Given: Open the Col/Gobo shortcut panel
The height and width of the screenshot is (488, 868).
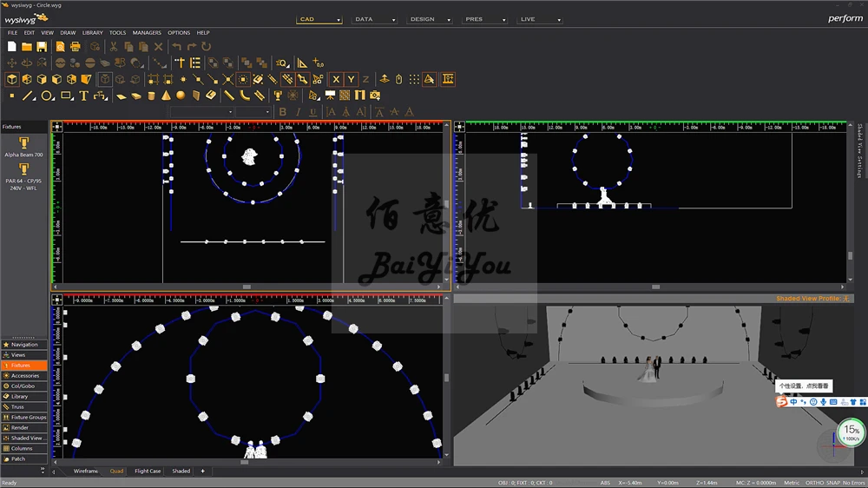Looking at the screenshot, I should click(x=24, y=386).
